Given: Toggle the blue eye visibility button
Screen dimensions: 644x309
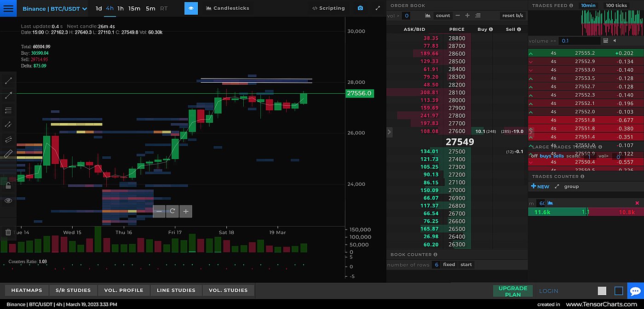Looking at the screenshot, I should click(x=191, y=8).
